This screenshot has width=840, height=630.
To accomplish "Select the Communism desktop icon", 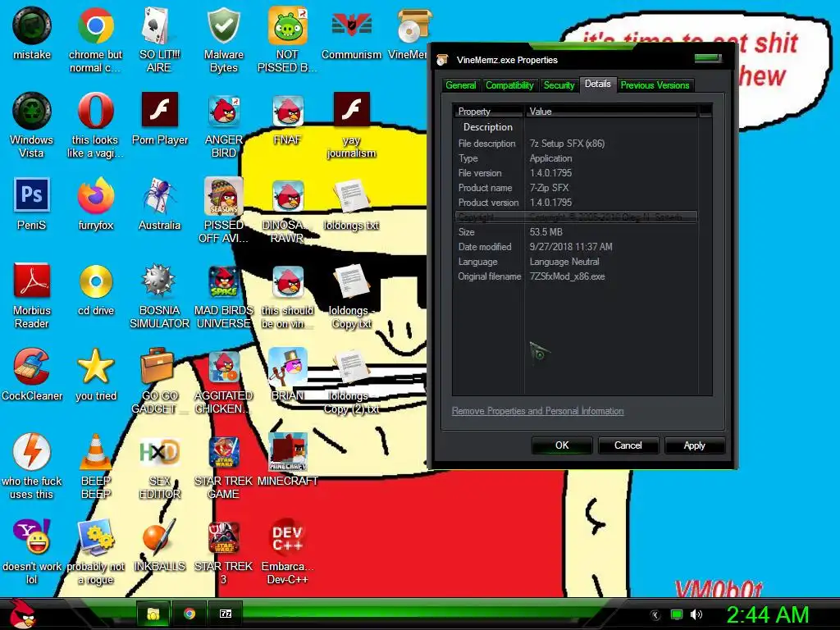I will point(351,34).
